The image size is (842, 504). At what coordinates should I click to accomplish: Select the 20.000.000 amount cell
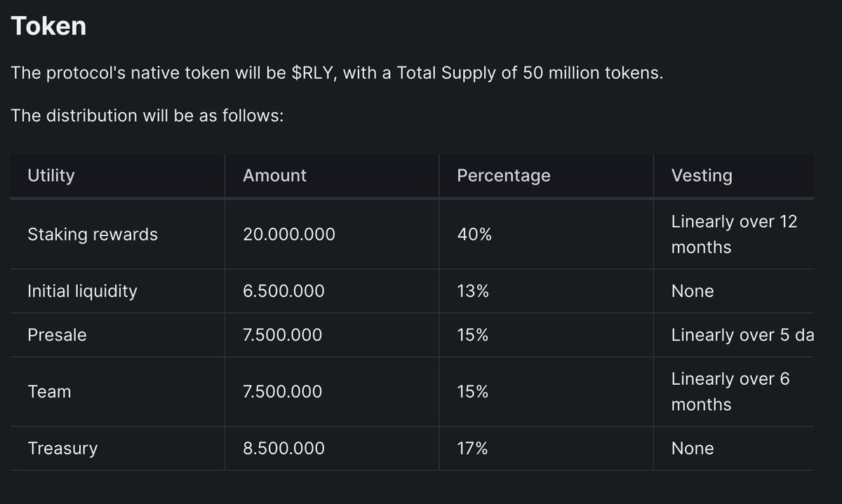click(x=289, y=234)
